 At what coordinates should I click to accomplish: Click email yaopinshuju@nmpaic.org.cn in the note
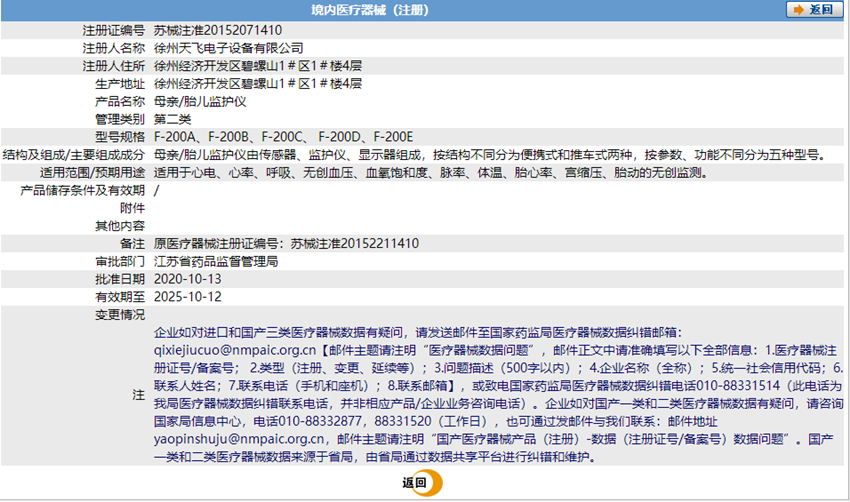pyautogui.click(x=239, y=439)
